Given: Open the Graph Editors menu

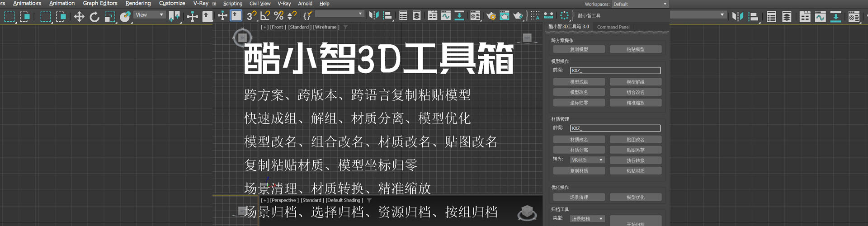Looking at the screenshot, I should click(x=100, y=3).
